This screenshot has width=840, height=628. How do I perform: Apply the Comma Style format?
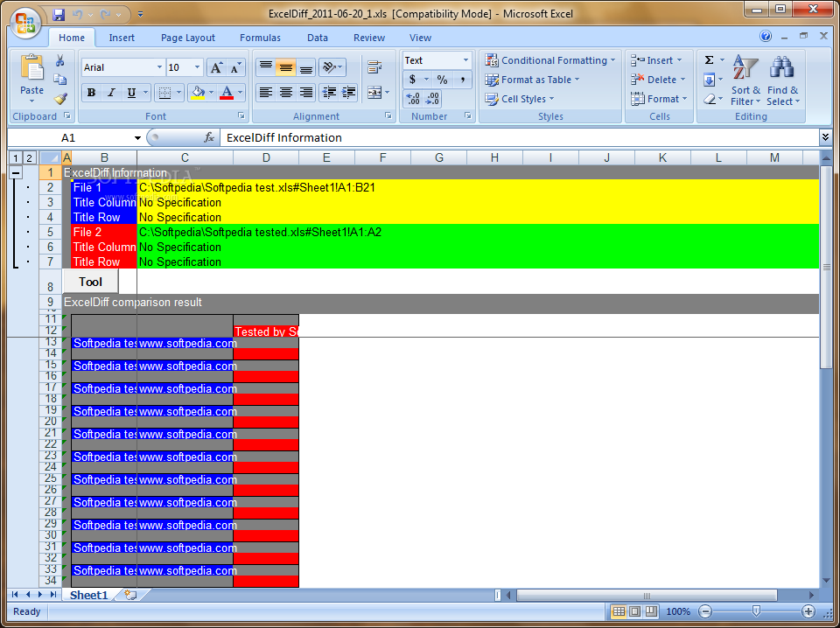pyautogui.click(x=462, y=80)
